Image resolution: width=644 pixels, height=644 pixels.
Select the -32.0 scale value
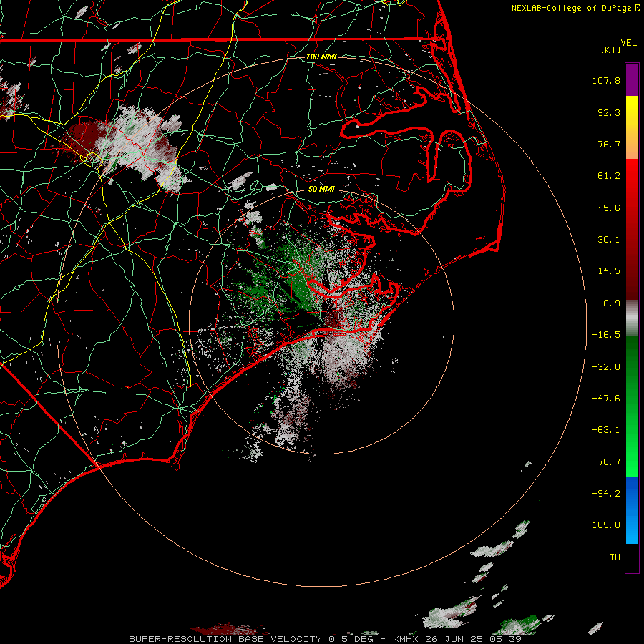click(606, 367)
